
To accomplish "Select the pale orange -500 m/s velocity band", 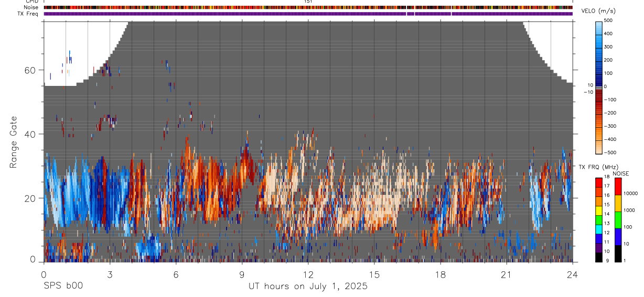I will click(599, 149).
